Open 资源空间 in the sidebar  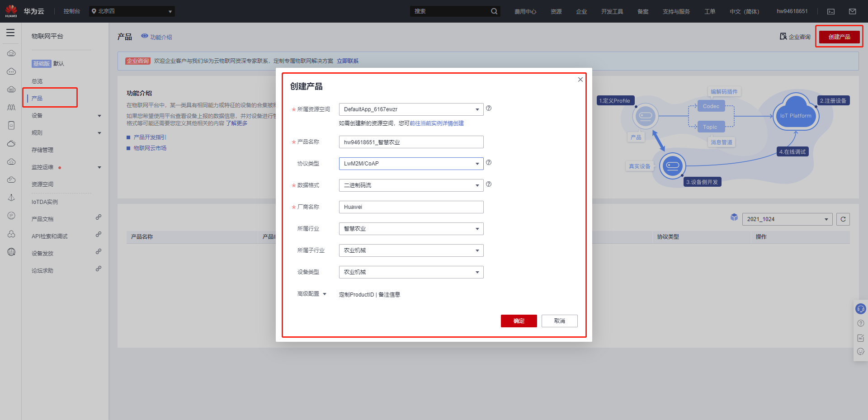pos(42,184)
